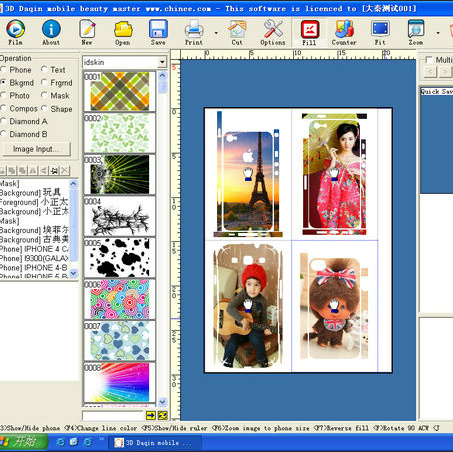Enable the Multi checkbox
Viewport: 453px width, 452px height.
[x=429, y=60]
